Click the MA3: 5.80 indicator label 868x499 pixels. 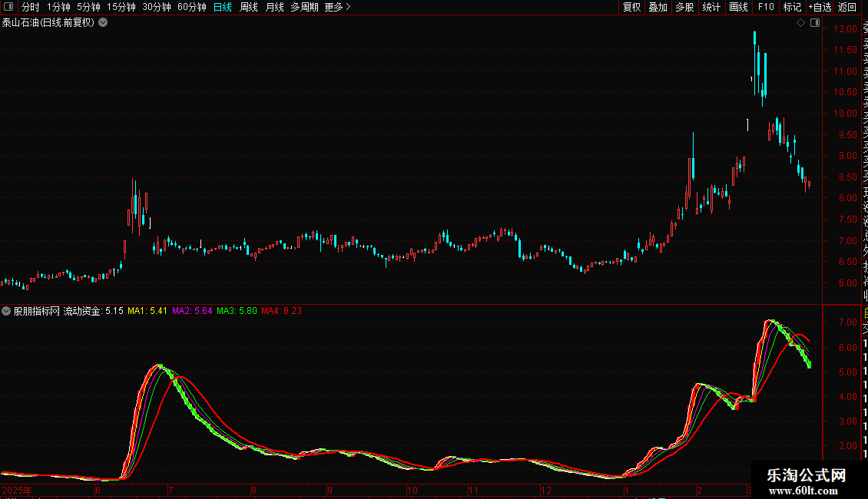click(237, 311)
